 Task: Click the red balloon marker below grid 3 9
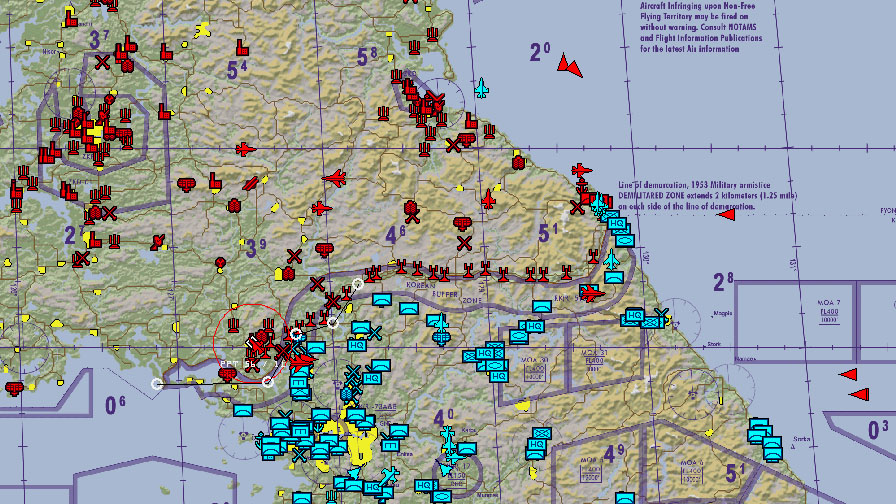220,263
